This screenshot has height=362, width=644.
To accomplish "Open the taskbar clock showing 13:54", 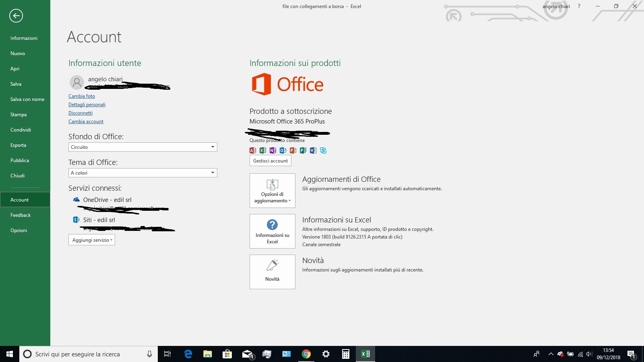I will coord(609,354).
